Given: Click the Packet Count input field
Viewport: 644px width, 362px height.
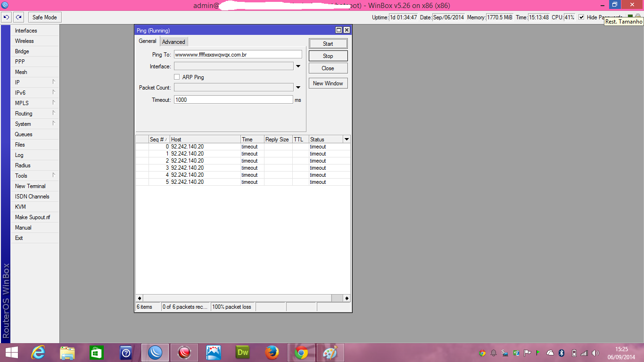Looking at the screenshot, I should tap(233, 87).
